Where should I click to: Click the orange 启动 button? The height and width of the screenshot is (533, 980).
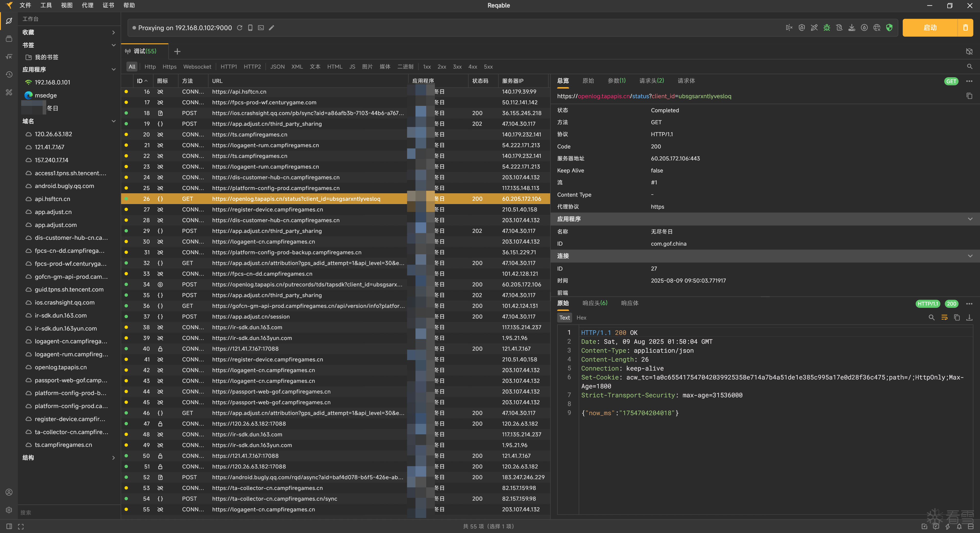930,28
